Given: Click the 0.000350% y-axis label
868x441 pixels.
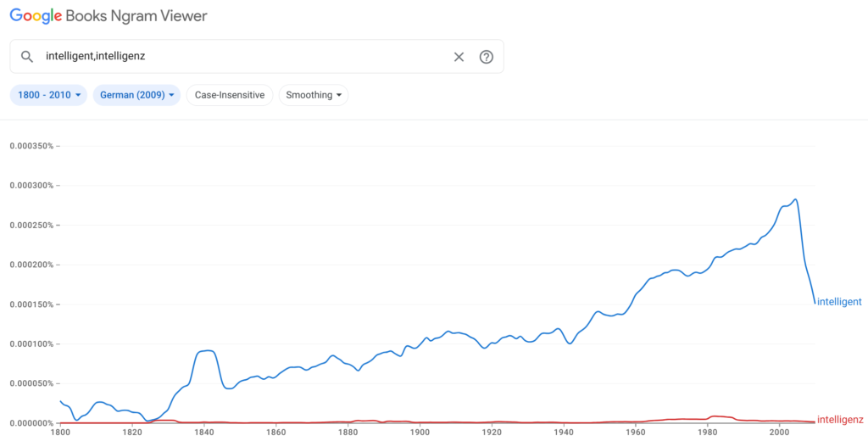Looking at the screenshot, I should (x=31, y=146).
